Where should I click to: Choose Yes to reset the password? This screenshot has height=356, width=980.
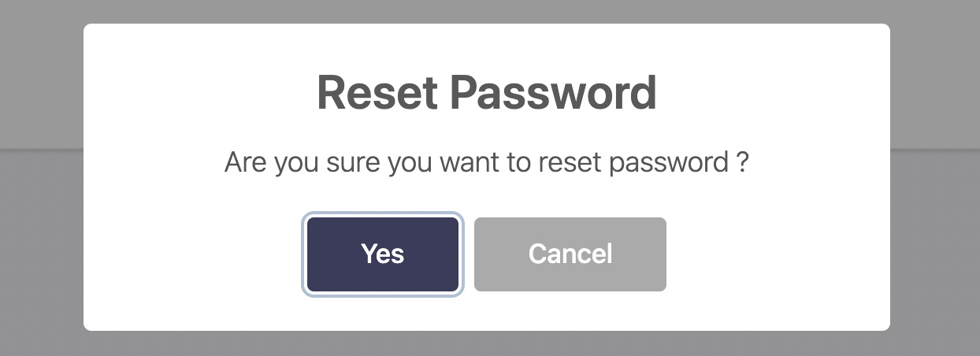click(x=383, y=254)
